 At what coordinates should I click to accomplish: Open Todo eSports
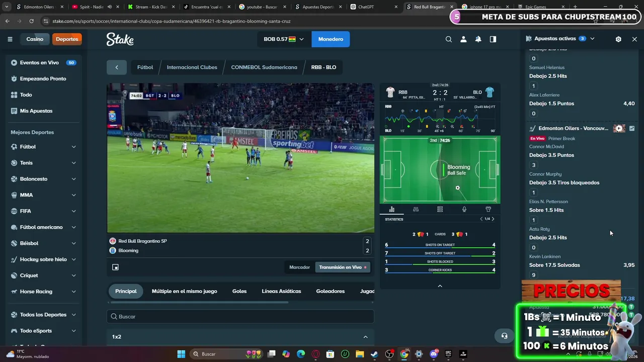click(43, 331)
